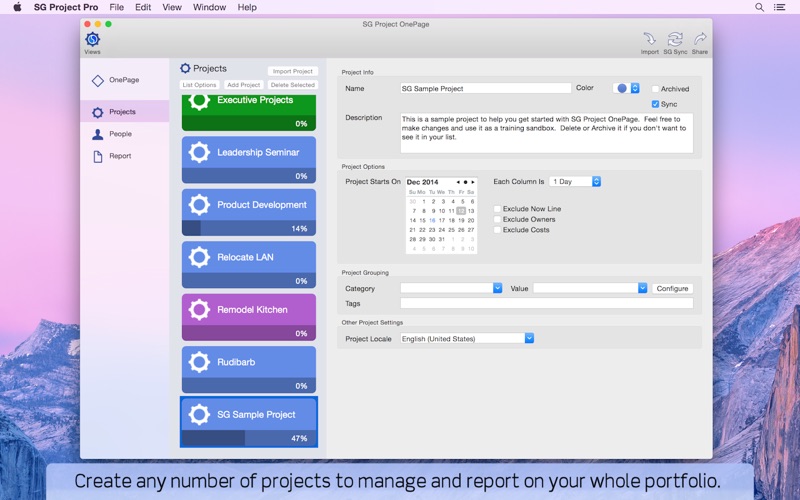Screen dimensions: 800x500
Task: Open the Views toolbar icon
Action: point(92,40)
